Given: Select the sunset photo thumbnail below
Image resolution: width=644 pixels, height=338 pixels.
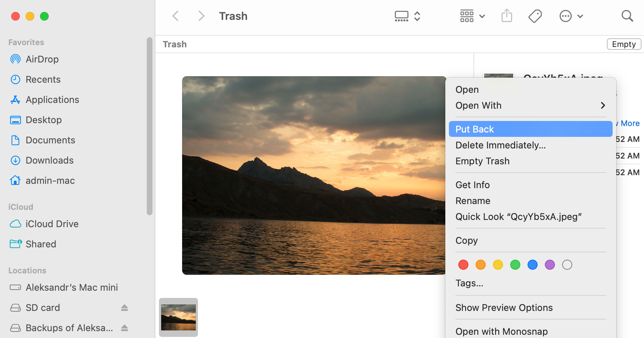Looking at the screenshot, I should click(178, 317).
